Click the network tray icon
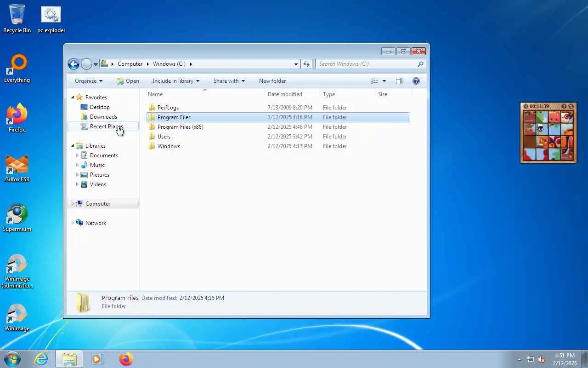Screen dimensions: 588x368 coord(531,359)
